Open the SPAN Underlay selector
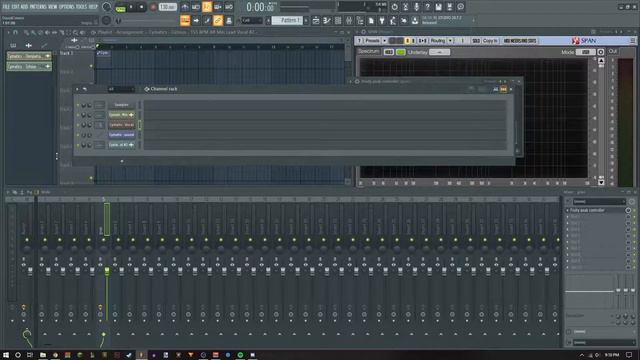 pyautogui.click(x=439, y=52)
